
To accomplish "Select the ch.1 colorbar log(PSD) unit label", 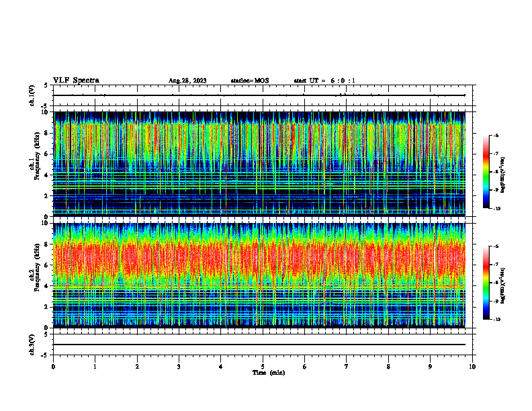I will [503, 175].
